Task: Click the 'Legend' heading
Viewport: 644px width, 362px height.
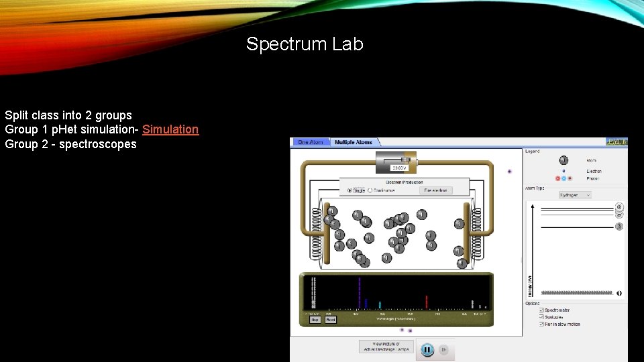Action: point(532,151)
